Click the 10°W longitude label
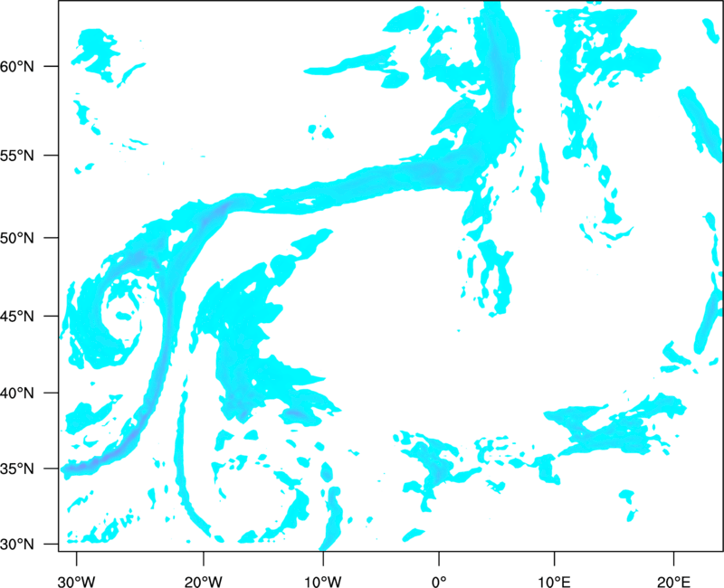Image resolution: width=724 pixels, height=588 pixels. tap(322, 582)
